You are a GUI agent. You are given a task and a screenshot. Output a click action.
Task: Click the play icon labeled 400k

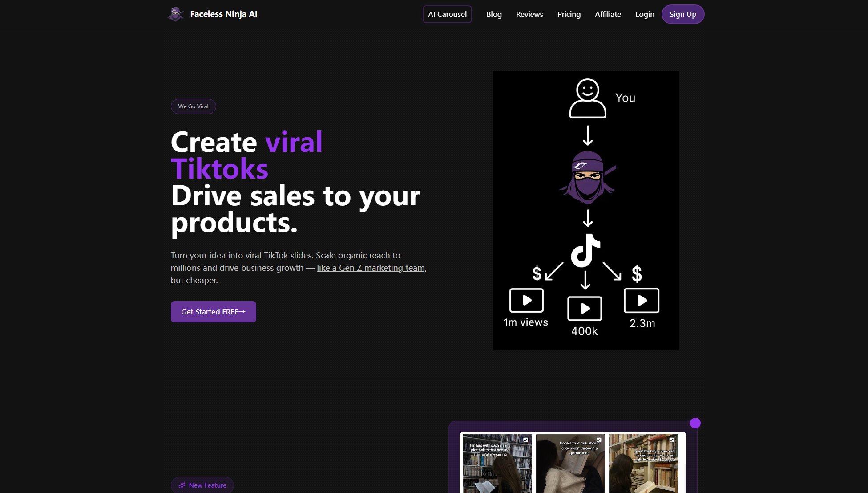(x=584, y=308)
